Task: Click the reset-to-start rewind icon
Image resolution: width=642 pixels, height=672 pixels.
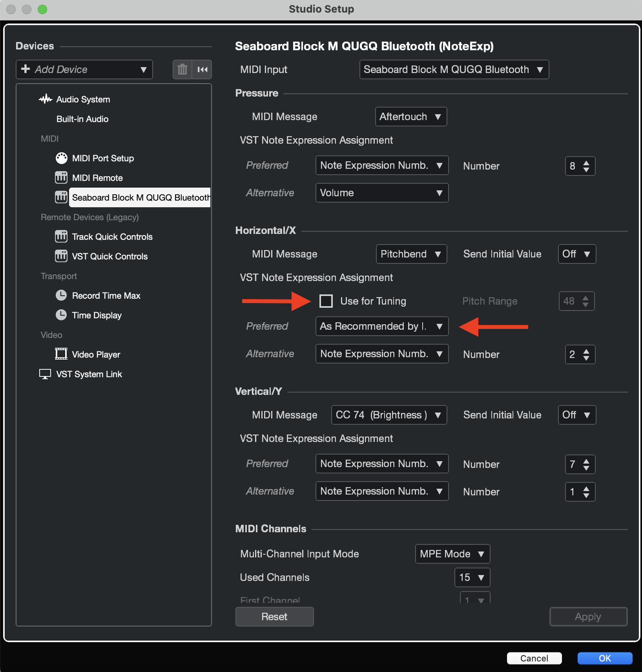Action: 202,69
